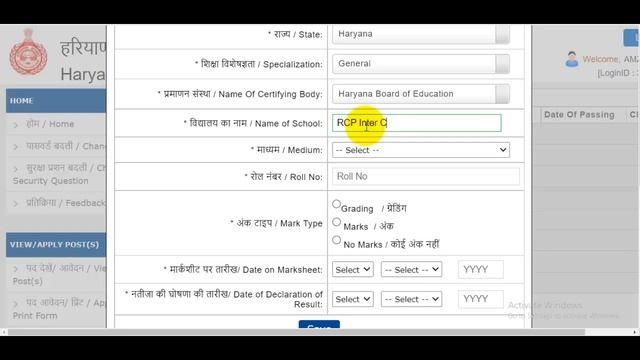Screen dimensions: 640x360
Task: Open the day dropdown for Date of Declaration of Result
Action: (353, 299)
